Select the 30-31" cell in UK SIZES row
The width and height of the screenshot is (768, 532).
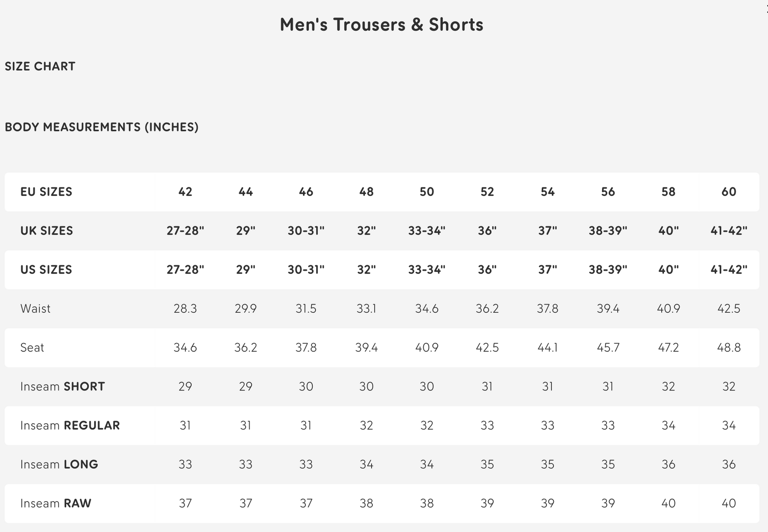pyautogui.click(x=306, y=231)
